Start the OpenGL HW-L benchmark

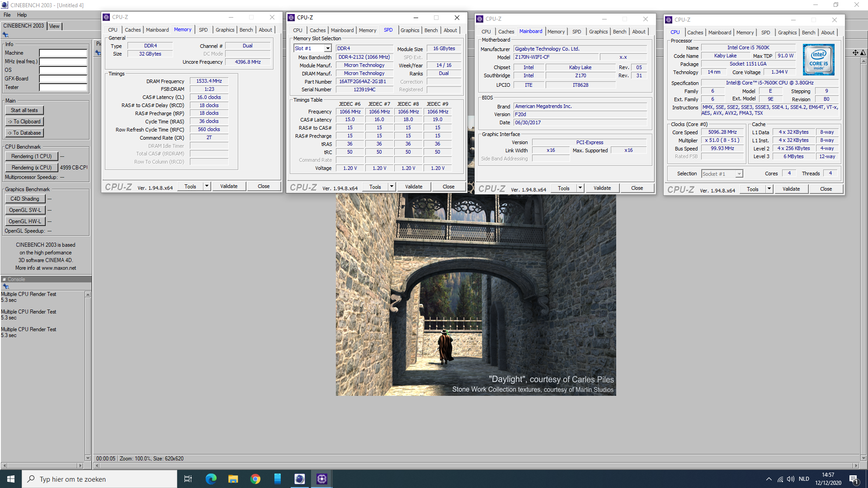25,221
